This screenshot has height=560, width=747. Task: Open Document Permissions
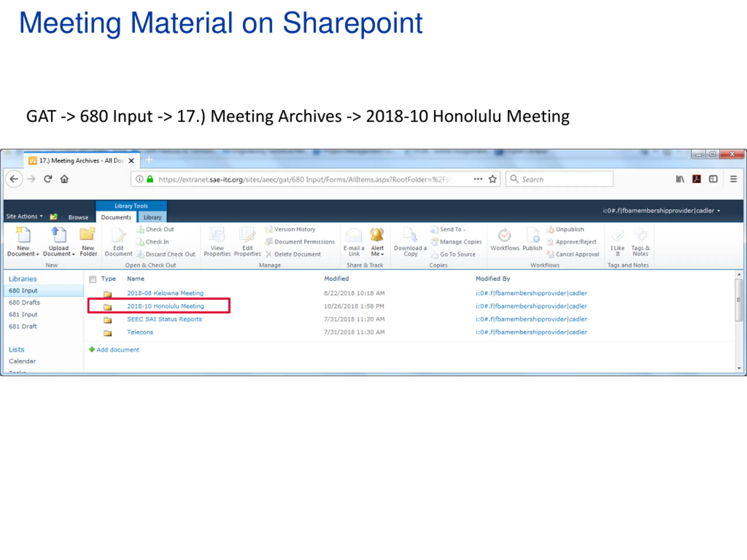(x=300, y=242)
